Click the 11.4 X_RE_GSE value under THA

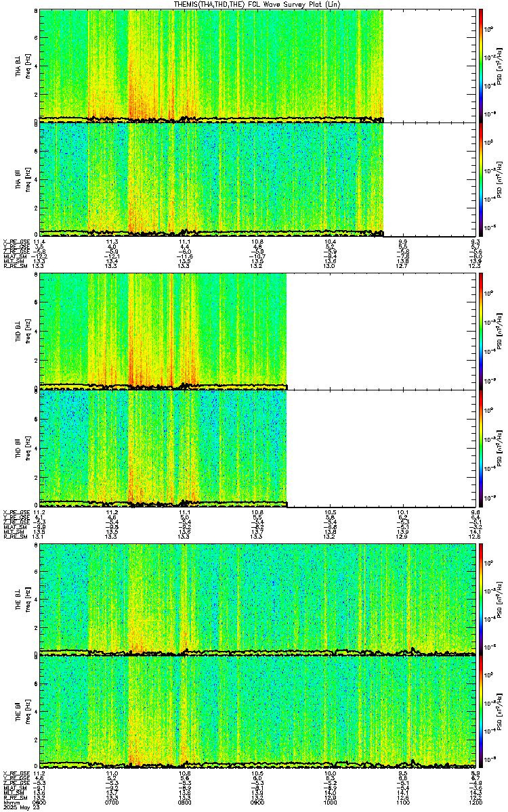[x=39, y=242]
